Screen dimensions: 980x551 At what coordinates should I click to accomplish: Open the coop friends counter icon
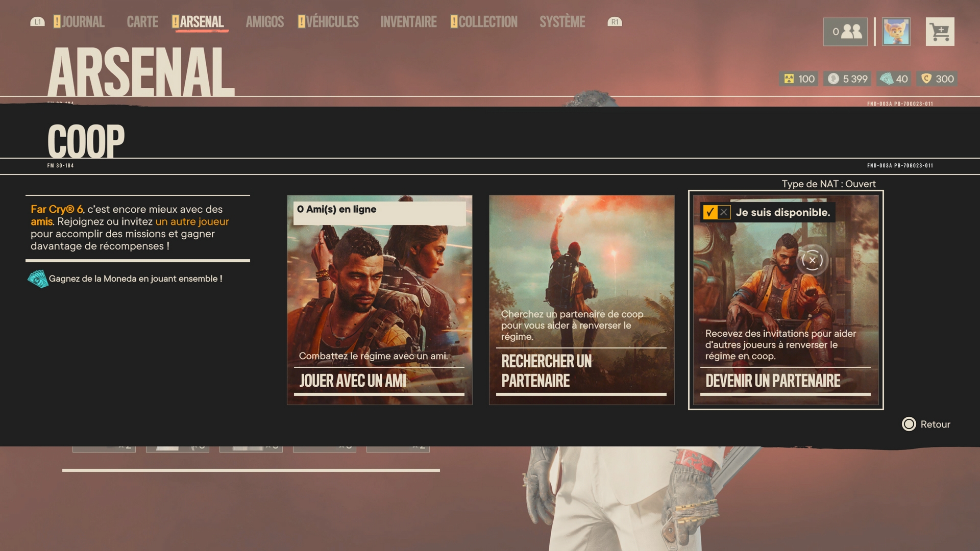click(845, 32)
